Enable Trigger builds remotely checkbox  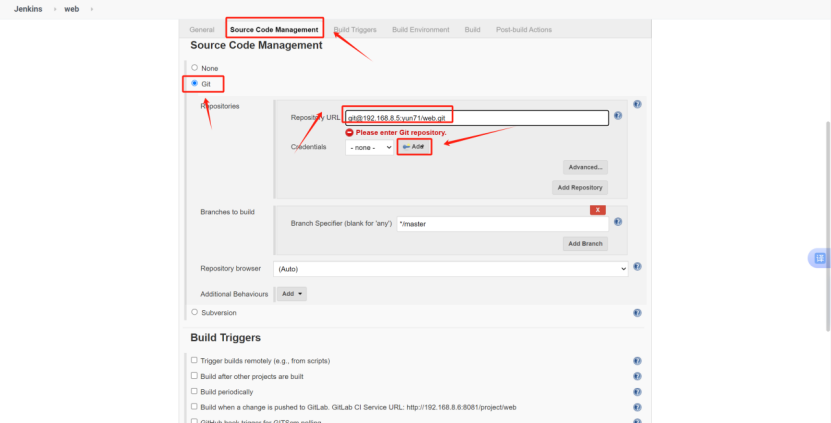(194, 360)
